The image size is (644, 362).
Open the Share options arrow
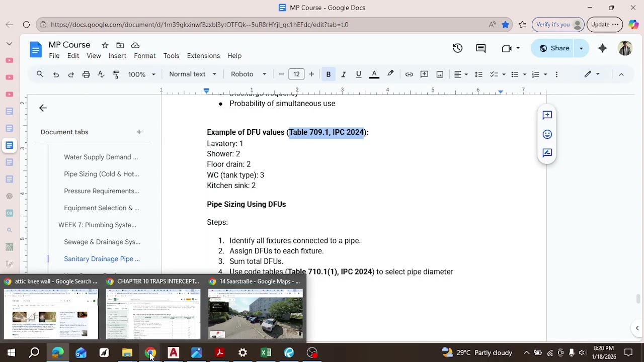[581, 48]
